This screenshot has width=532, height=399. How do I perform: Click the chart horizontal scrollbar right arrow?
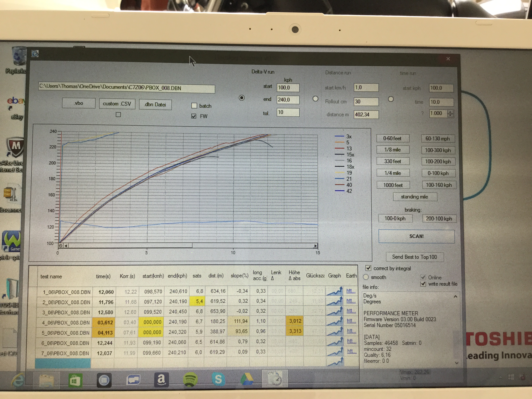click(x=316, y=246)
